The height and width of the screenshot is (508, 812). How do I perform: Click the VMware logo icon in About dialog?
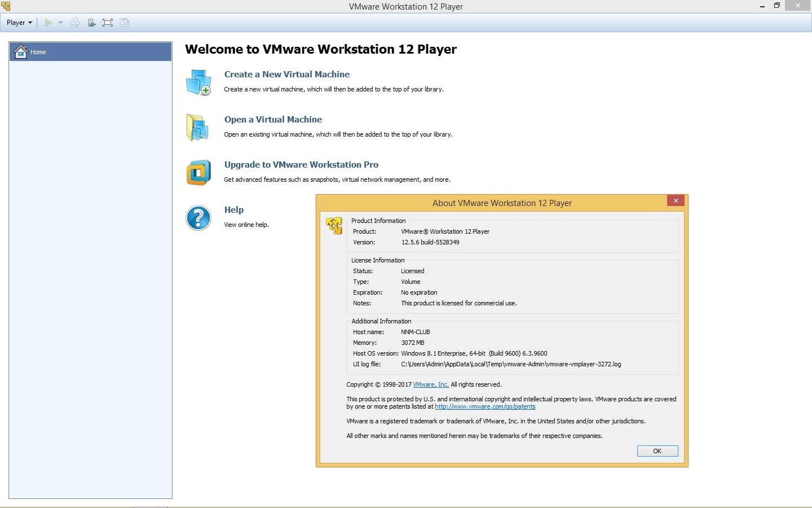[334, 225]
